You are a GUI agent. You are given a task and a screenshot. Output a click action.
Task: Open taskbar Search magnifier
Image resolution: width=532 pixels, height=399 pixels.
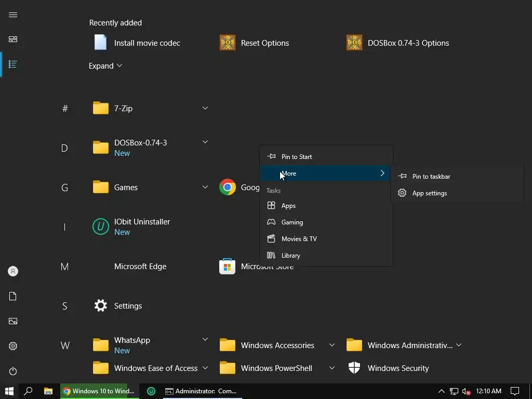(x=28, y=391)
